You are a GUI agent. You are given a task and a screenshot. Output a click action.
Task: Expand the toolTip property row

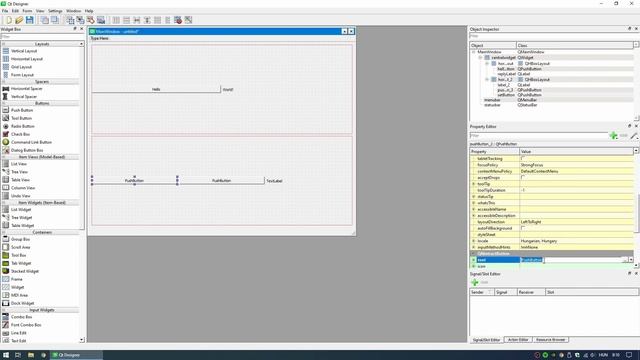pos(474,184)
